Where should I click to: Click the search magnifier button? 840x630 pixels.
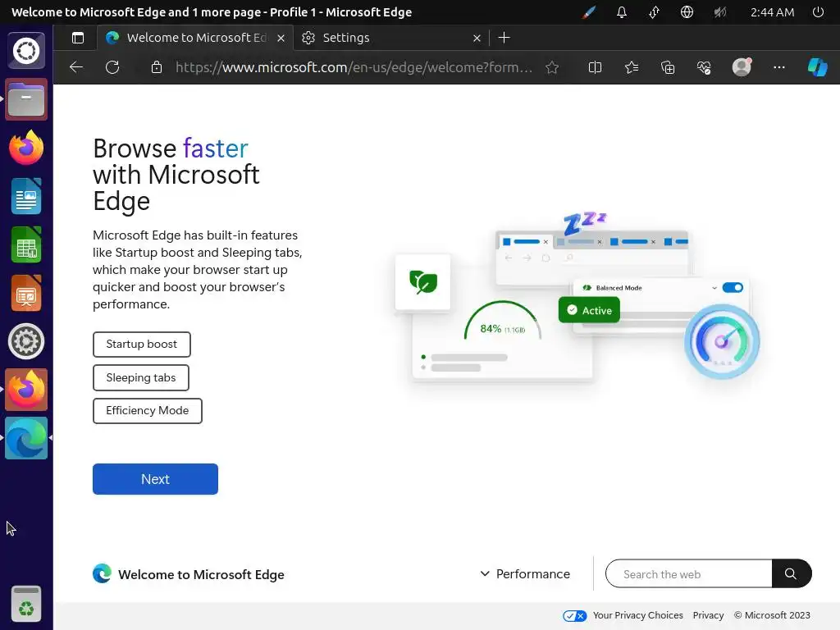pyautogui.click(x=792, y=573)
